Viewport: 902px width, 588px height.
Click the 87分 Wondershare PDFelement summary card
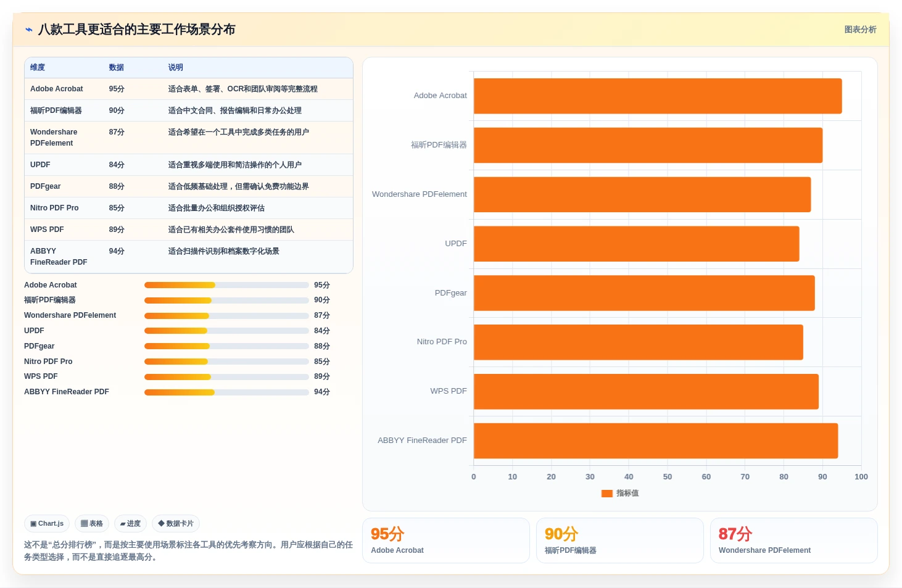point(794,540)
